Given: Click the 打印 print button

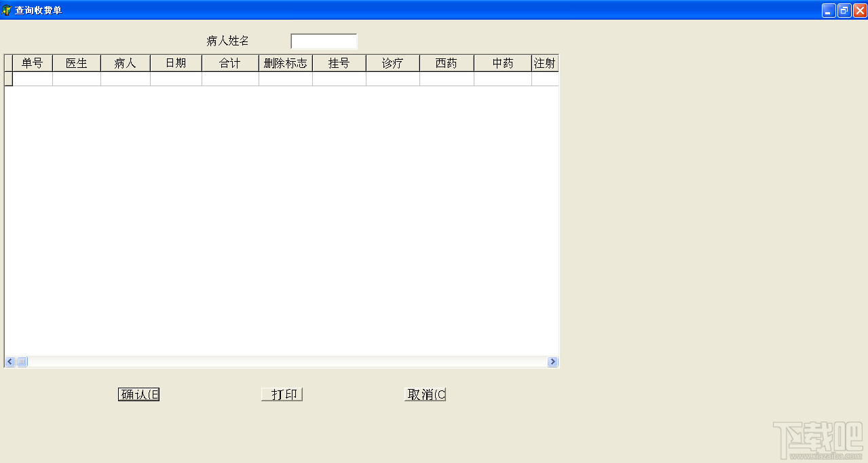Looking at the screenshot, I should pos(282,394).
